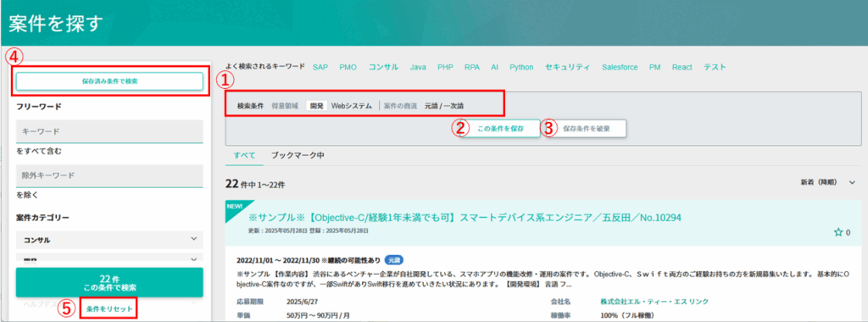Select the セキュリティ keyword link

(x=568, y=67)
